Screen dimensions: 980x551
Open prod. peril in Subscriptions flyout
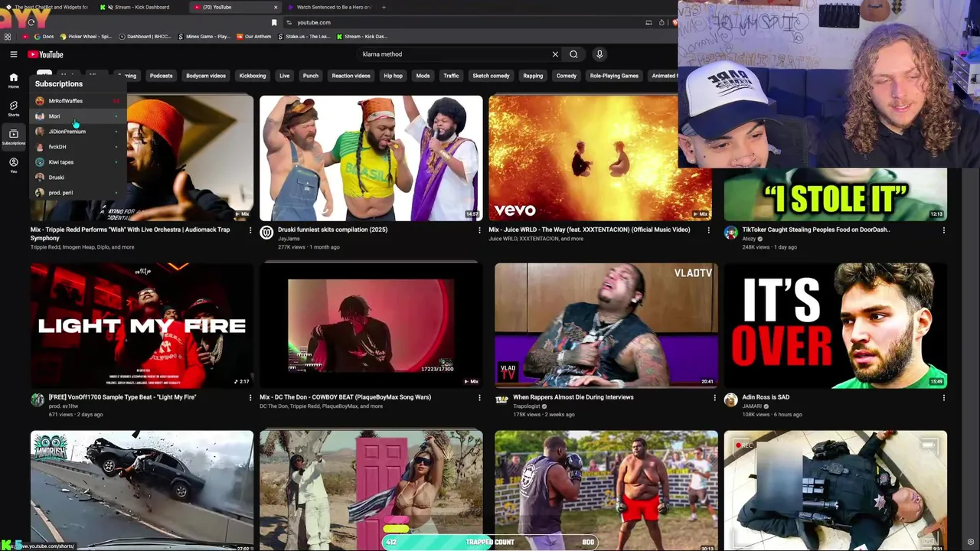[x=77, y=193]
